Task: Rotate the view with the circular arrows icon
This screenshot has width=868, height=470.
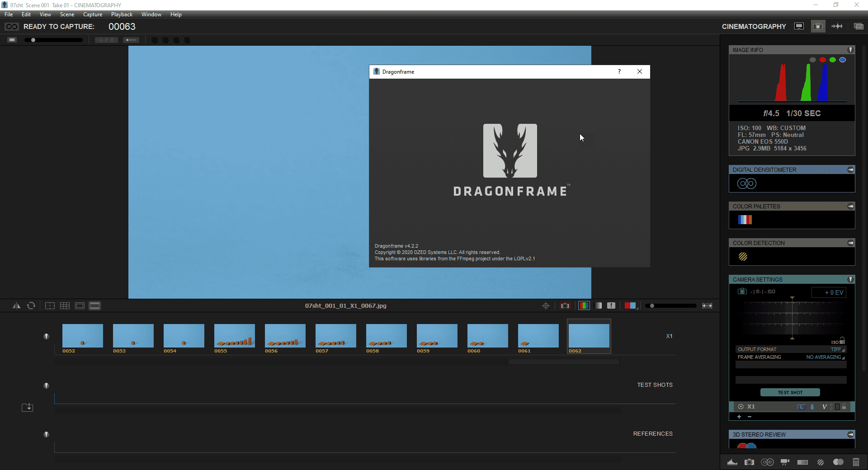Action: 31,305
